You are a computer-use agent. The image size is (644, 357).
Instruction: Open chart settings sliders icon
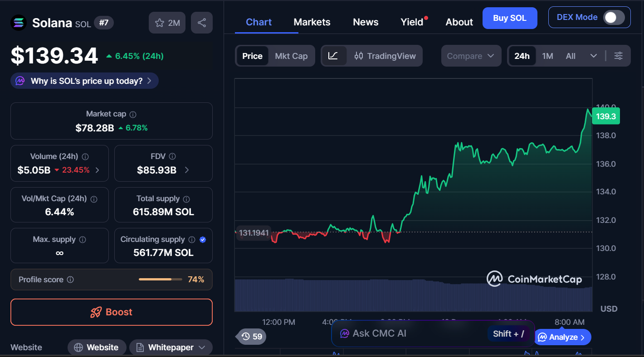click(x=618, y=56)
